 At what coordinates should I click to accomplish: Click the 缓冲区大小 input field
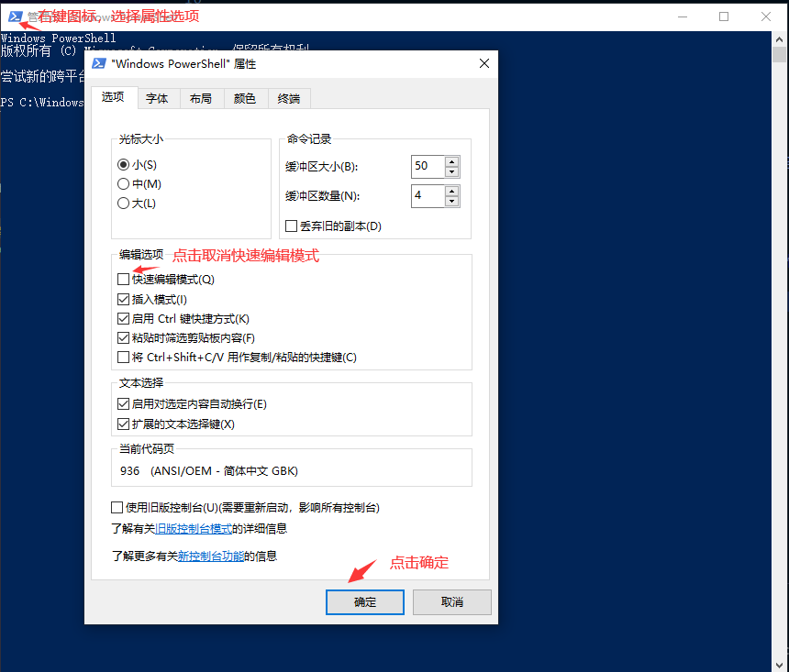pos(428,166)
